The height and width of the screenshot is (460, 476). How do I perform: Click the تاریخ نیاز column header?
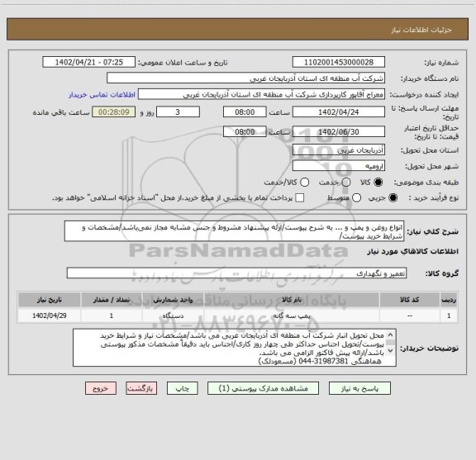tap(50, 300)
